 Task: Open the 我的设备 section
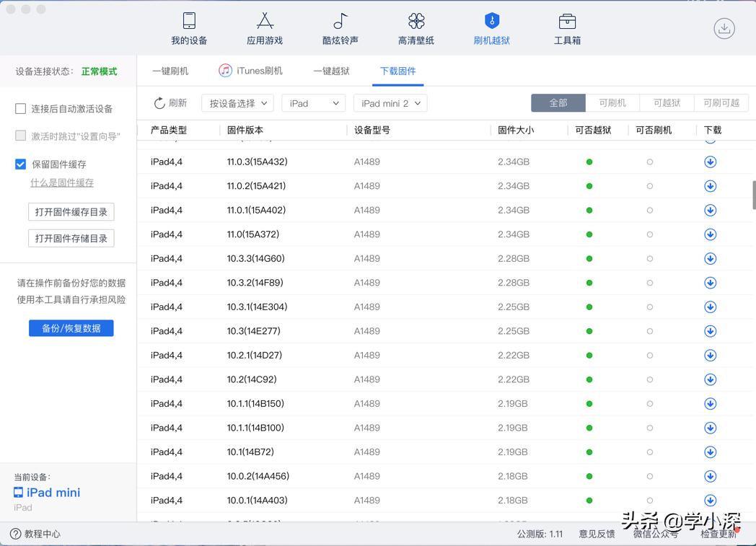(188, 27)
